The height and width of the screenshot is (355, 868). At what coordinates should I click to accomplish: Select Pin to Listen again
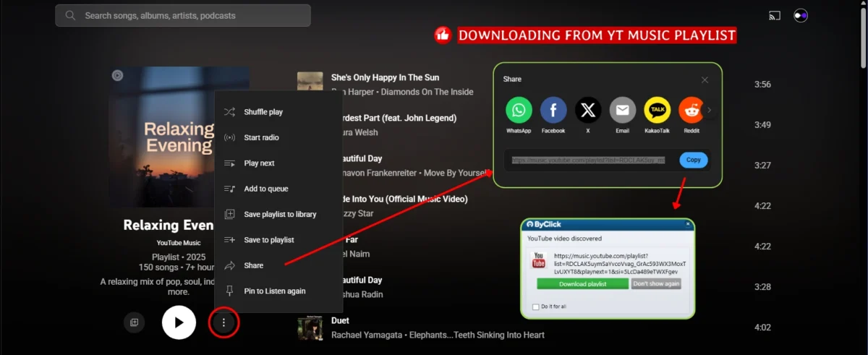(x=278, y=291)
